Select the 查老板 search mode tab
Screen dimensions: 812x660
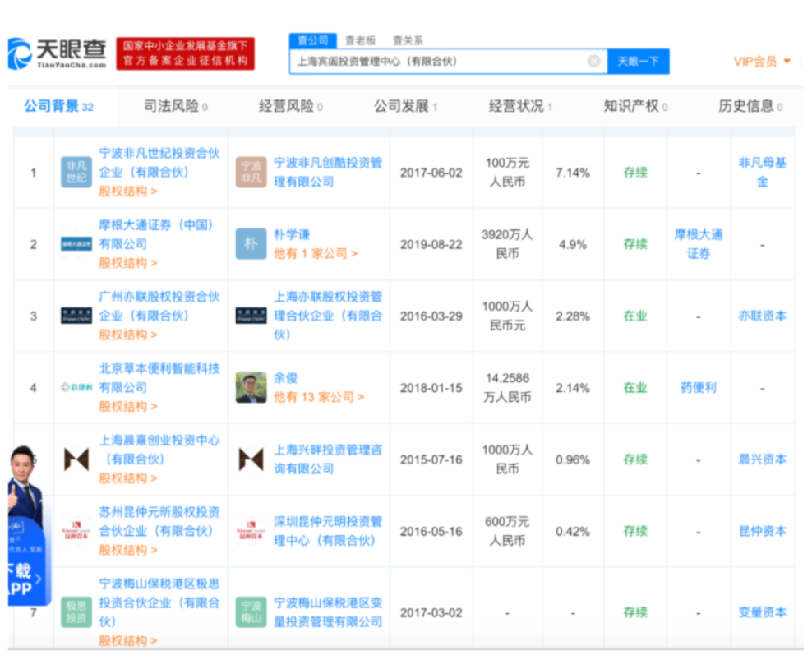pos(360,40)
